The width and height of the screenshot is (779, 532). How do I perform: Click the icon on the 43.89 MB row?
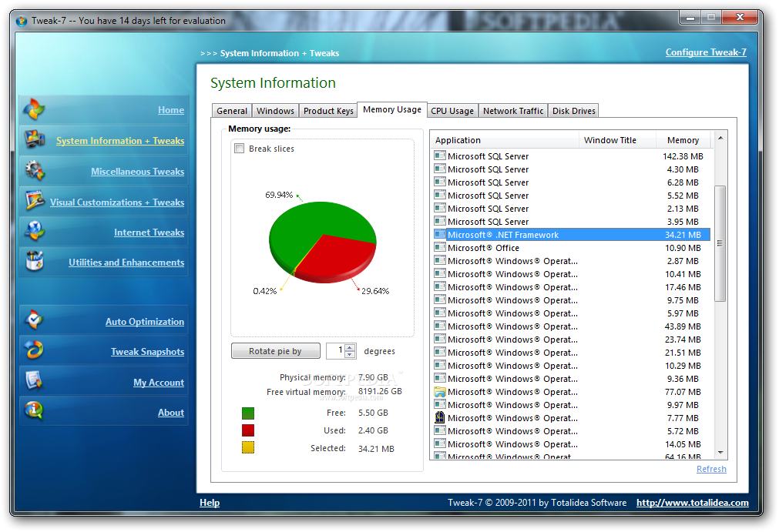pos(440,326)
